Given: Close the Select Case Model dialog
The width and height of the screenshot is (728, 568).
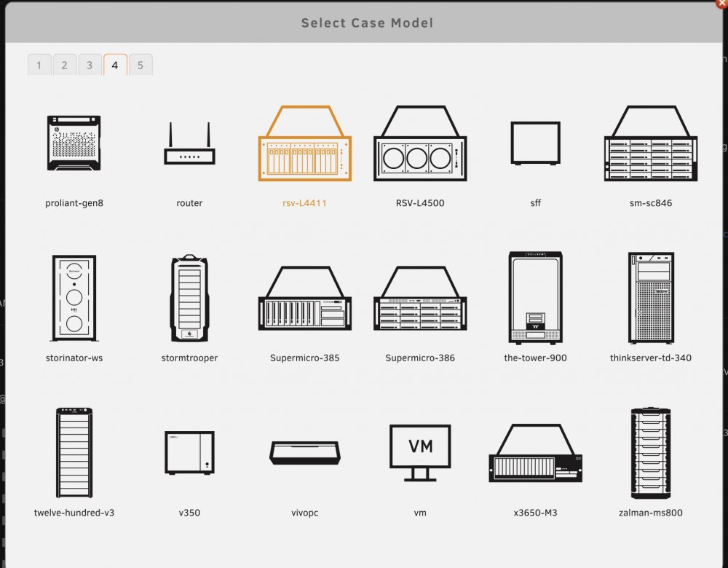Looking at the screenshot, I should [722, 3].
